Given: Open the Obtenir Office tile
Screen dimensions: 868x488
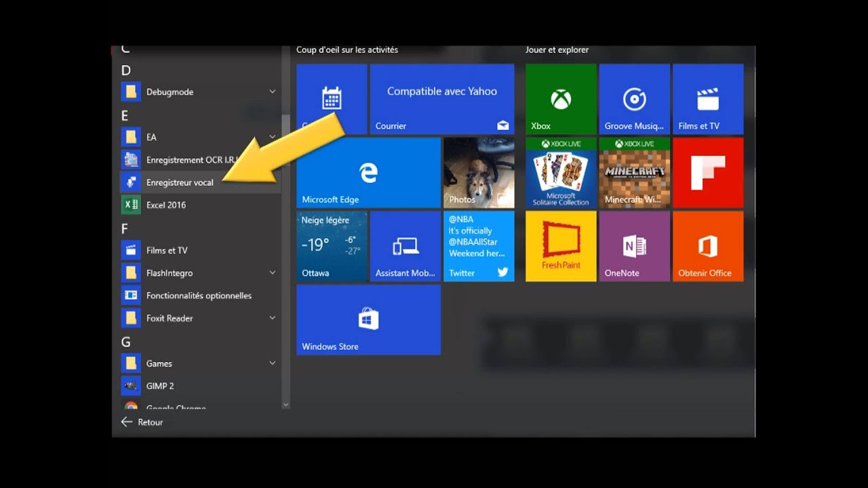Looking at the screenshot, I should tap(708, 246).
